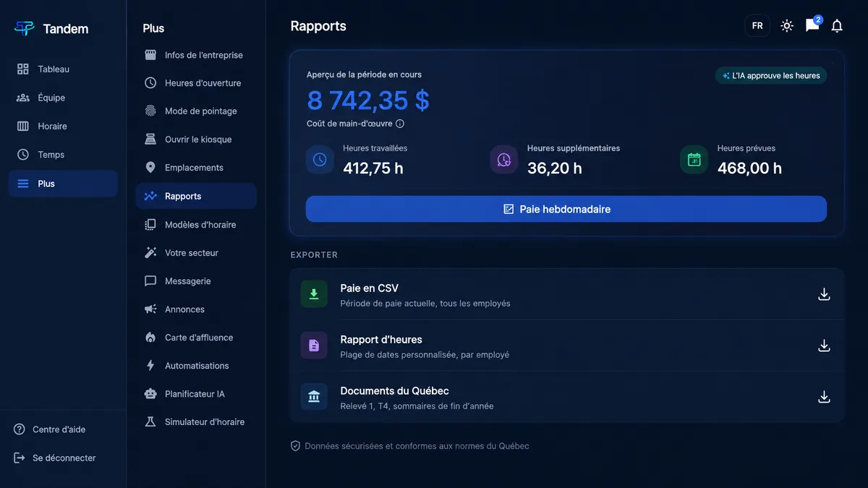Switch language with FR button
The width and height of the screenshot is (868, 488).
click(x=757, y=26)
